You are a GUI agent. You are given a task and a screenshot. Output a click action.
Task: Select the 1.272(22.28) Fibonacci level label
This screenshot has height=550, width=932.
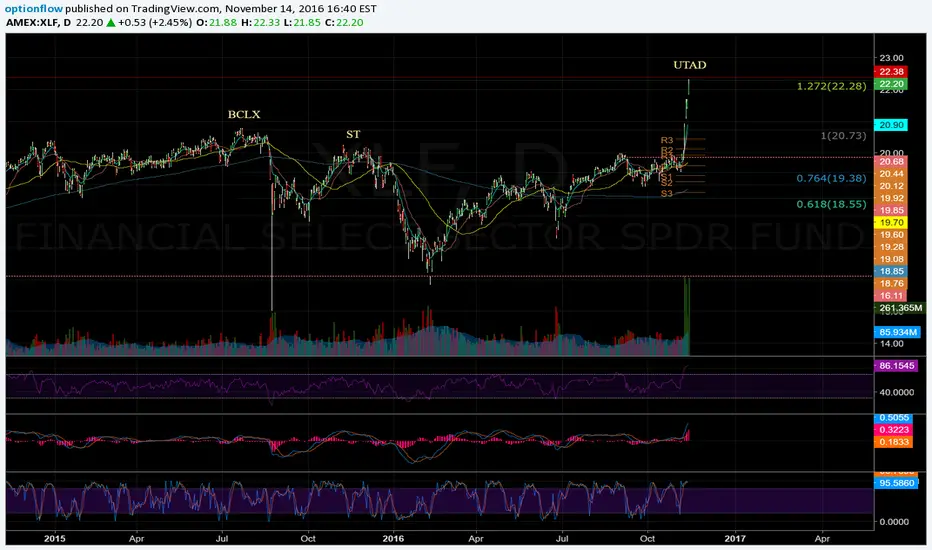832,86
